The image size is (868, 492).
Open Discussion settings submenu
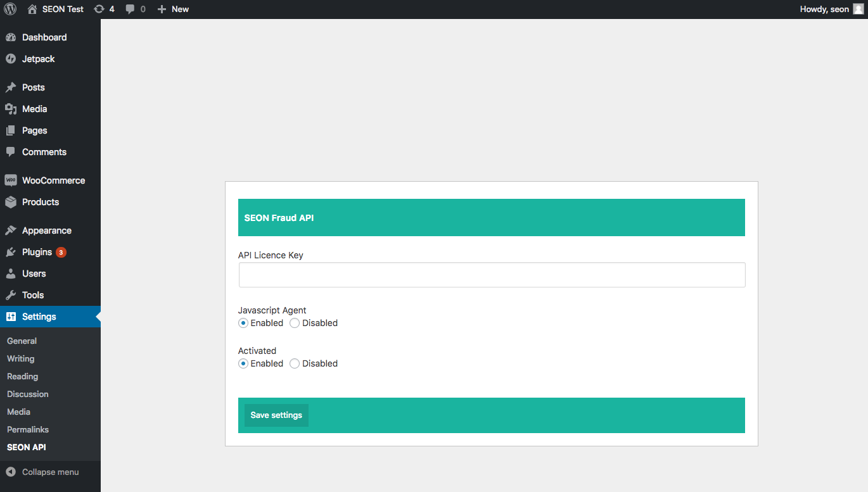click(x=28, y=394)
